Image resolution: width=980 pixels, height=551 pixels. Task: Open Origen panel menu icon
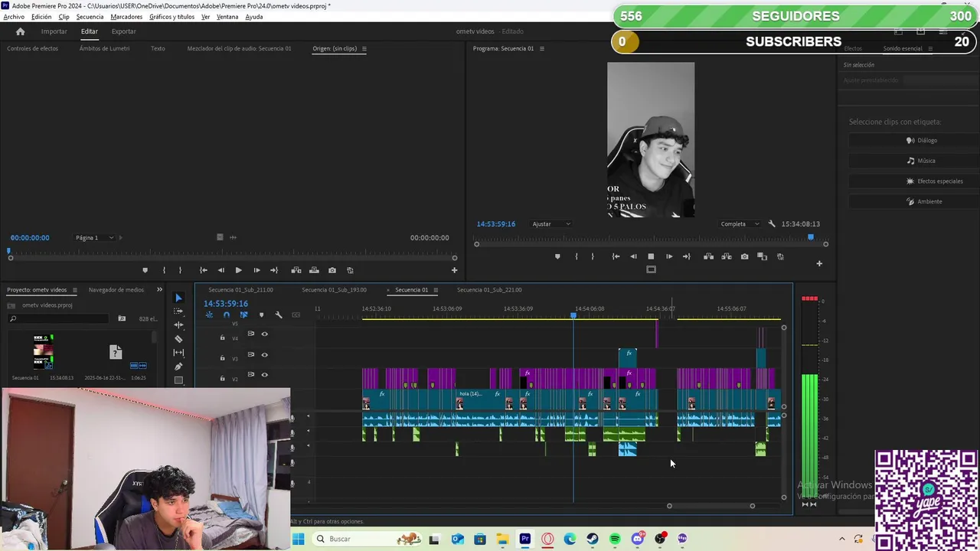[364, 48]
